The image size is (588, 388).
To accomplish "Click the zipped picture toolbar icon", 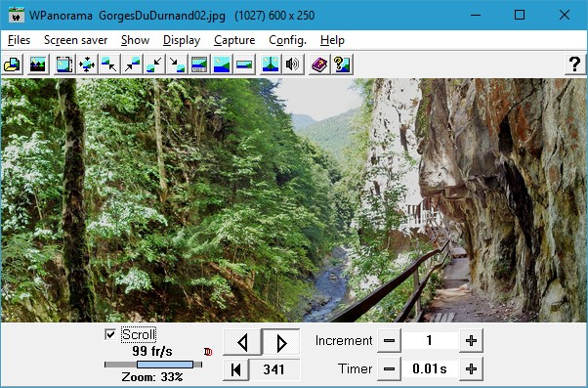I will (x=271, y=65).
